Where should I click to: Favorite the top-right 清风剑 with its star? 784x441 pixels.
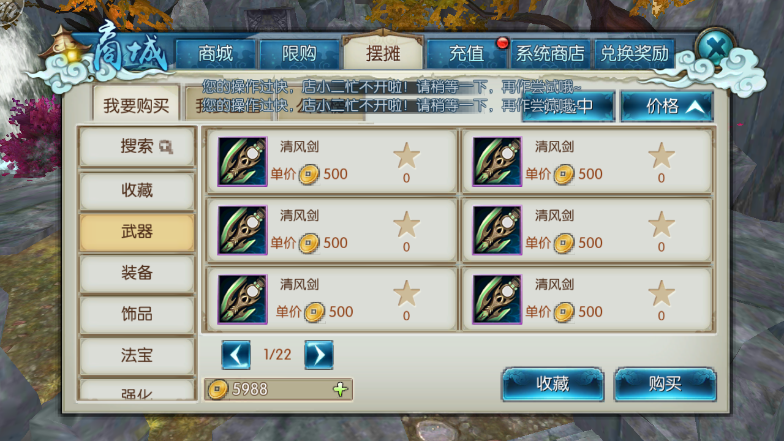[661, 156]
